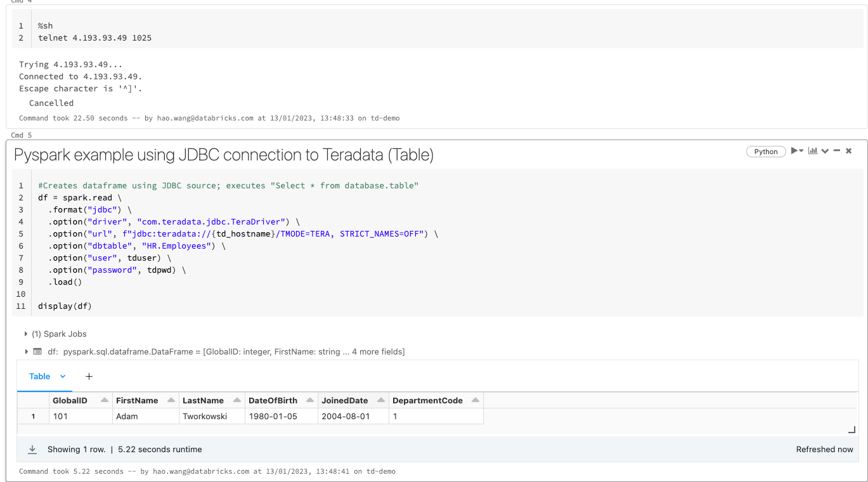This screenshot has width=868, height=482.
Task: Click the 'df = spark.read' code line
Action: click(80, 197)
